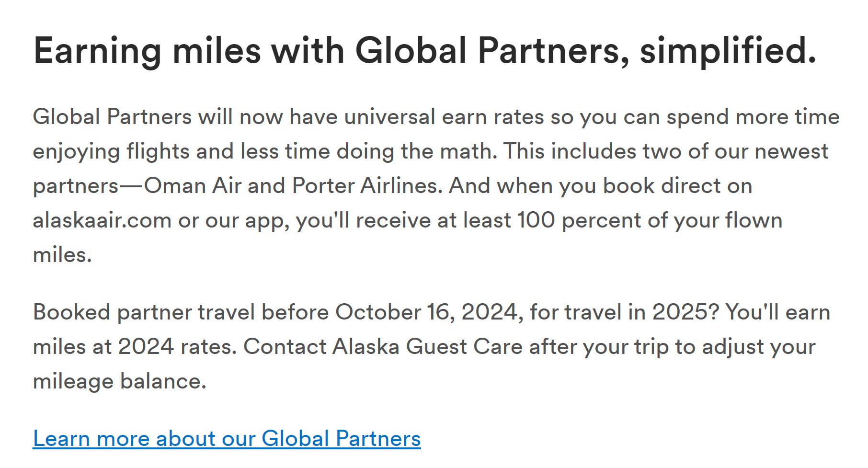This screenshot has width=868, height=468.
Task: Click the heading about earning miles with Global Partners
Action: point(425,51)
